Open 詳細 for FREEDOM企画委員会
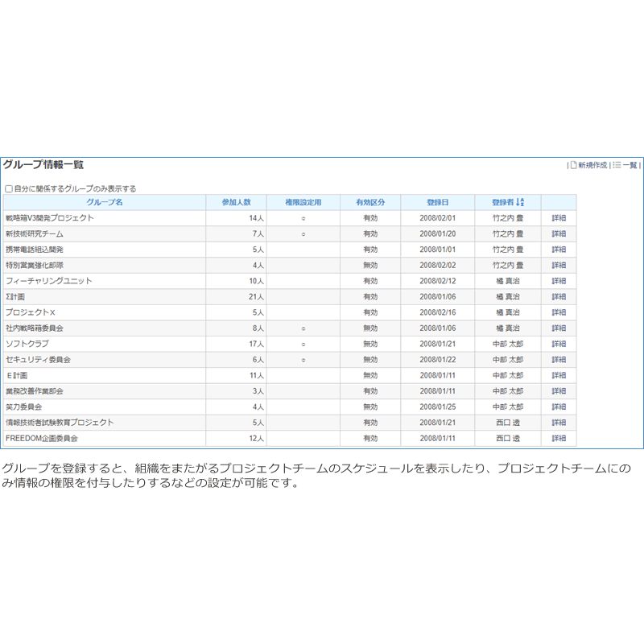 click(559, 439)
